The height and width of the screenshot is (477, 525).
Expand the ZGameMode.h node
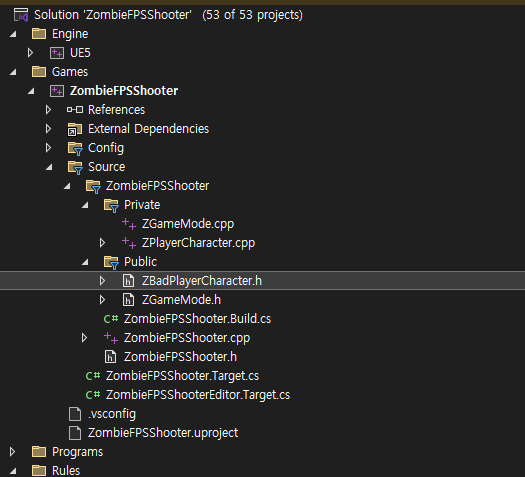click(x=103, y=300)
